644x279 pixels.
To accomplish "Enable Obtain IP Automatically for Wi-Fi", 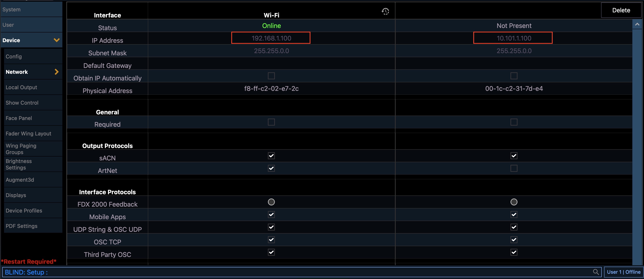I will 271,76.
